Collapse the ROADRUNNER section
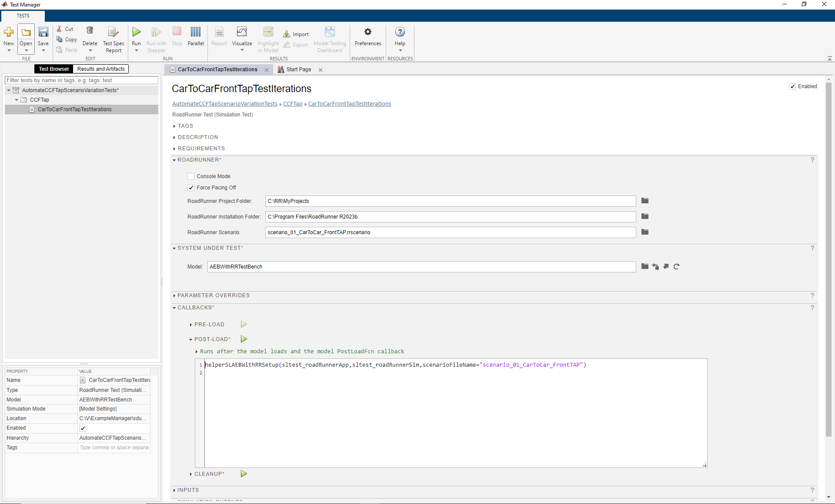 pos(174,160)
